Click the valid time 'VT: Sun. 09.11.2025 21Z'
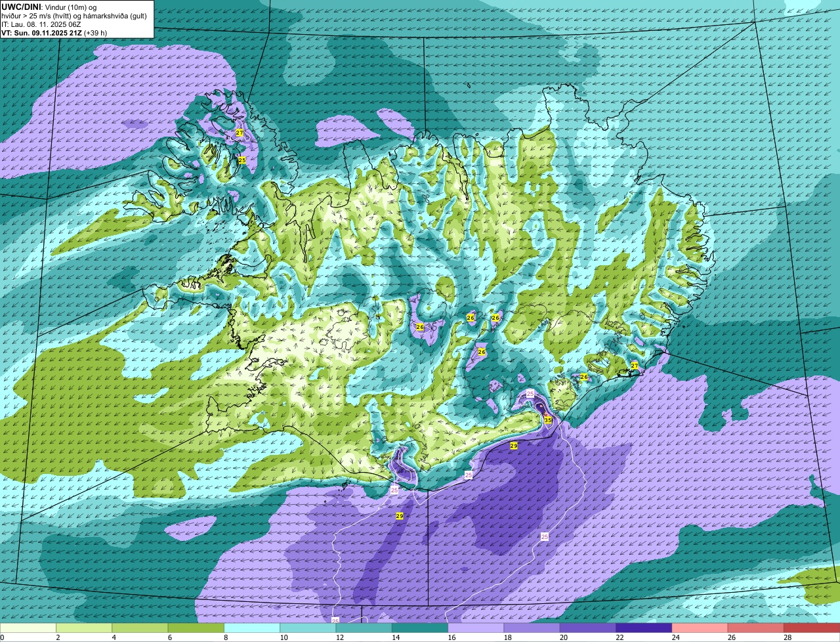This screenshot has height=642, width=840. coord(41,33)
